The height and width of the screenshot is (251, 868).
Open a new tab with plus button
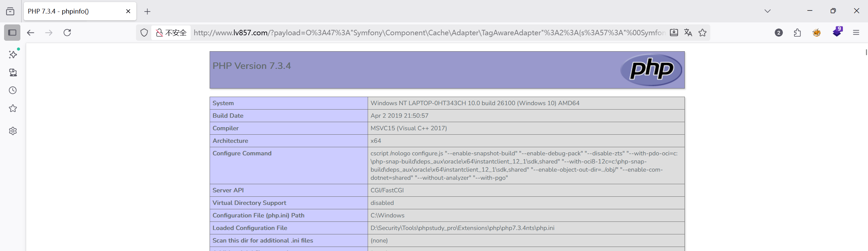tap(147, 12)
